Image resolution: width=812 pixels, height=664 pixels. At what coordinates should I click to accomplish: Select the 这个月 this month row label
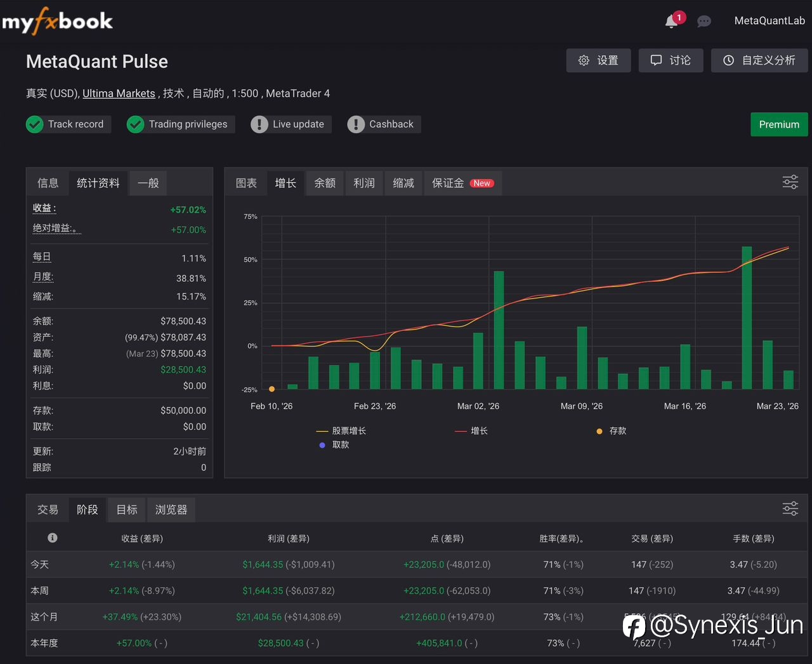pyautogui.click(x=44, y=616)
